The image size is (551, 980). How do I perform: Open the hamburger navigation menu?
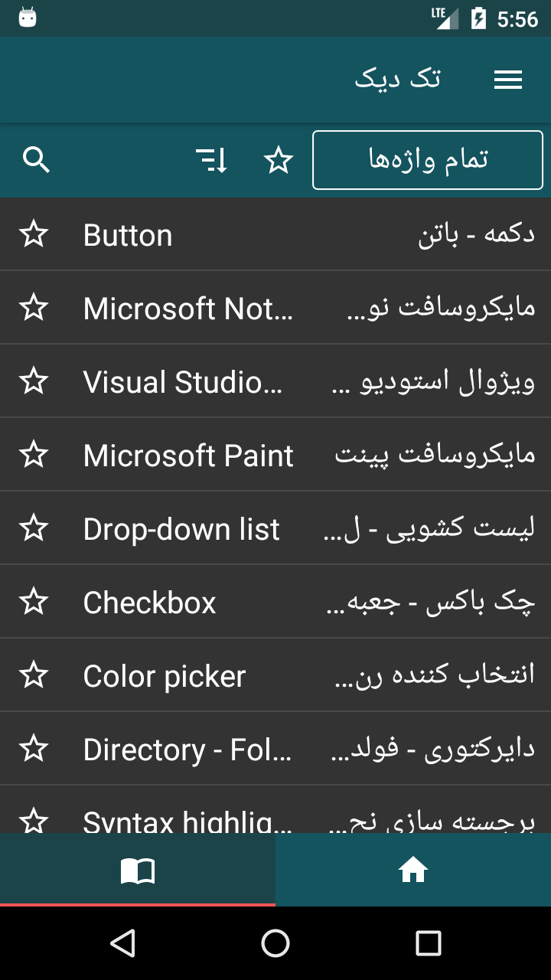point(508,80)
